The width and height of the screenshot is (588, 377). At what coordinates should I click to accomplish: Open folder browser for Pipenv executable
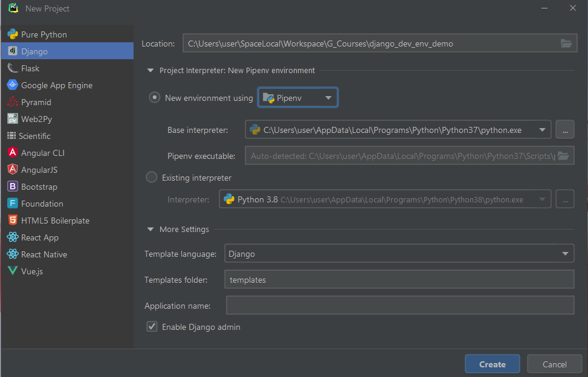coord(563,155)
